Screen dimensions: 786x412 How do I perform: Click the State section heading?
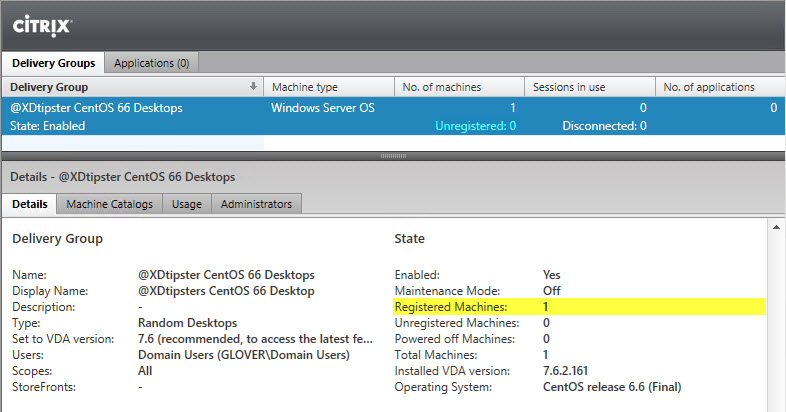[x=410, y=239]
